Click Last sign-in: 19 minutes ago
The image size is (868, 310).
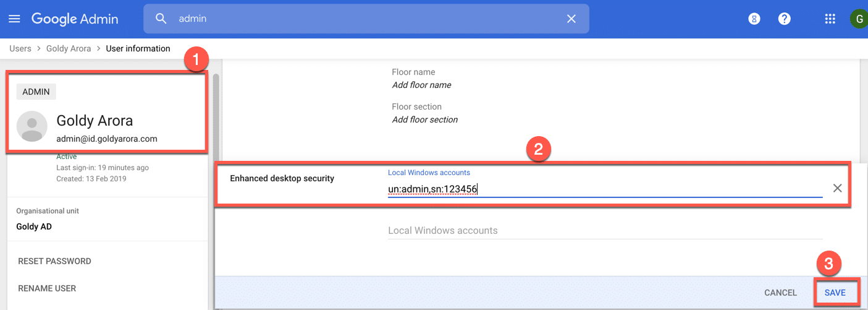point(103,168)
